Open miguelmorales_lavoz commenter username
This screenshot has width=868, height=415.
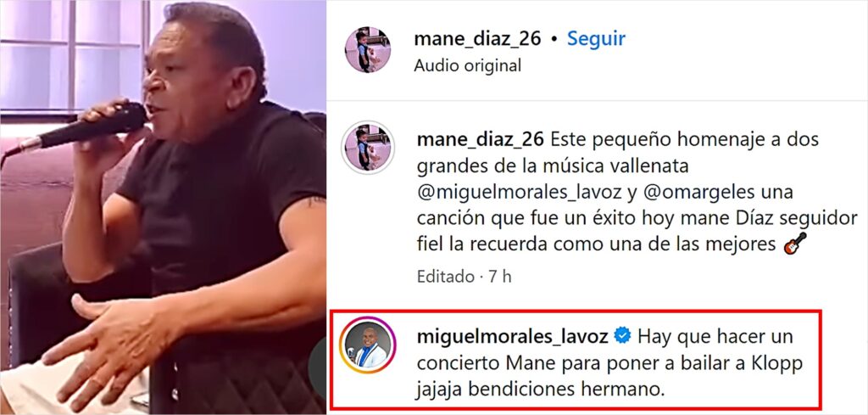513,336
